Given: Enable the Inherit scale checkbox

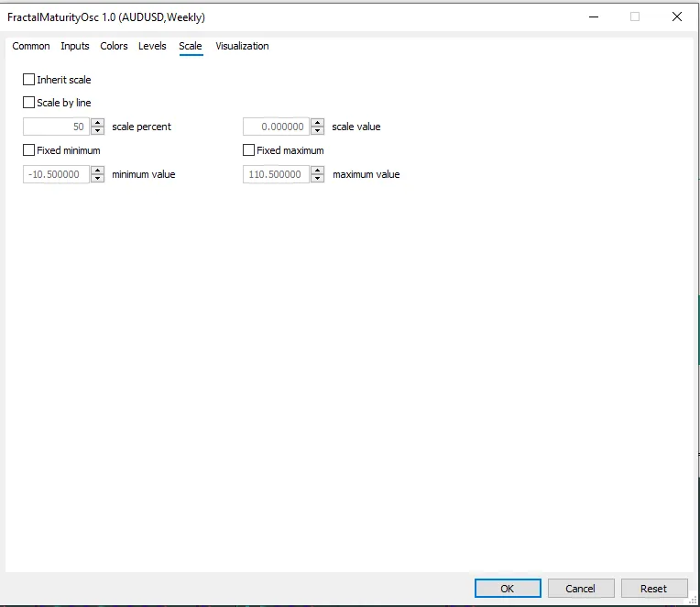Looking at the screenshot, I should [x=28, y=80].
